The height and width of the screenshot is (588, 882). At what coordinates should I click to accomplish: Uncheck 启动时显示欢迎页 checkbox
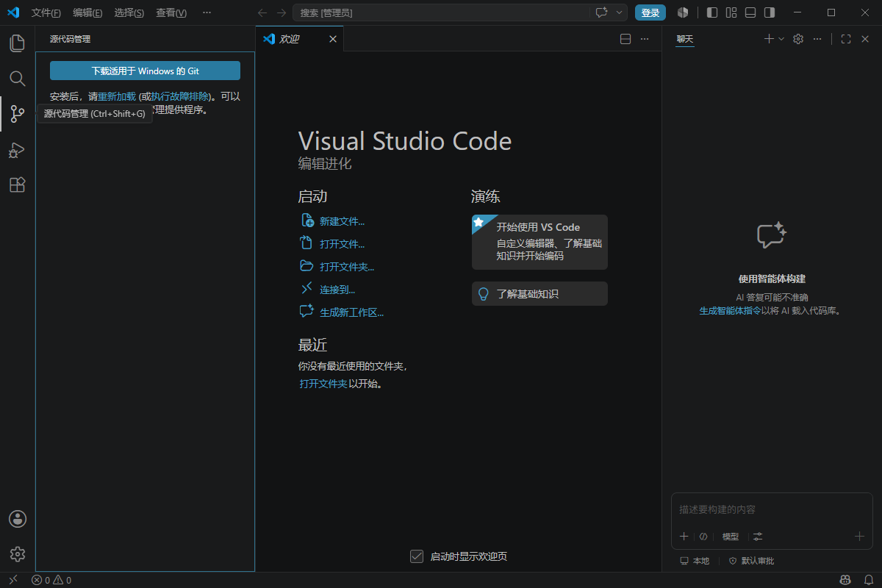(417, 556)
